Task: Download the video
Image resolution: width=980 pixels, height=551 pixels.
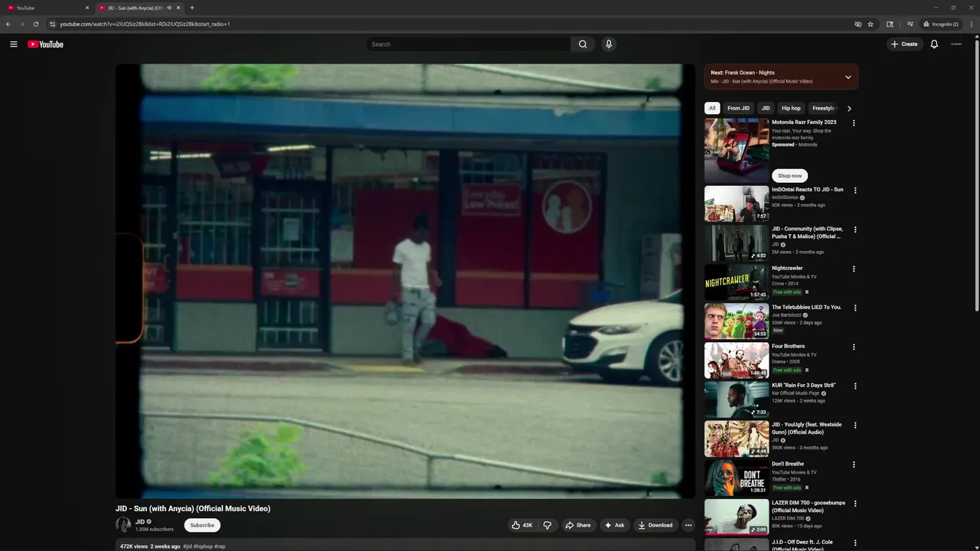Action: click(655, 525)
